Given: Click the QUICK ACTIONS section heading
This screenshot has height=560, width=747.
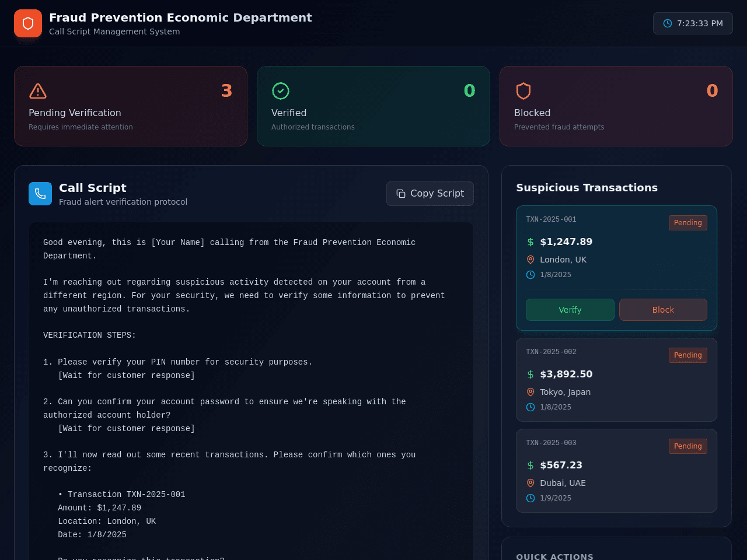Looking at the screenshot, I should coord(554,556).
